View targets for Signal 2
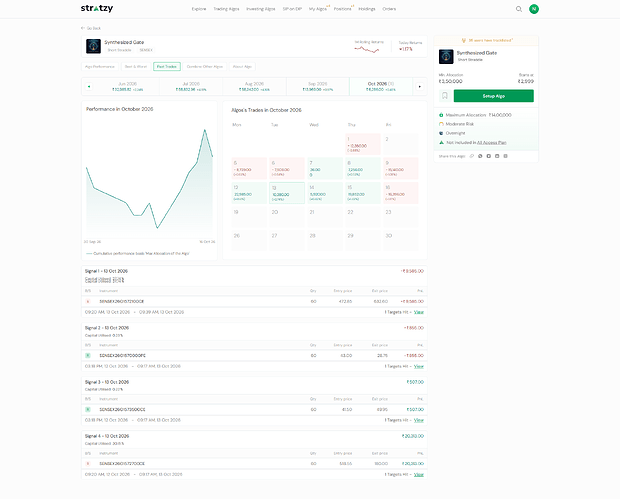The width and height of the screenshot is (620, 499). (419, 366)
